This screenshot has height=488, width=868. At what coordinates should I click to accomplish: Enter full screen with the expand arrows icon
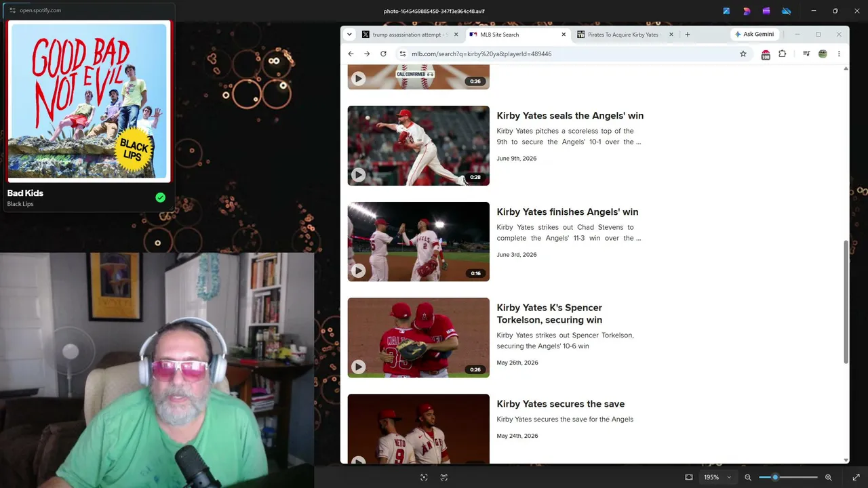point(856,477)
